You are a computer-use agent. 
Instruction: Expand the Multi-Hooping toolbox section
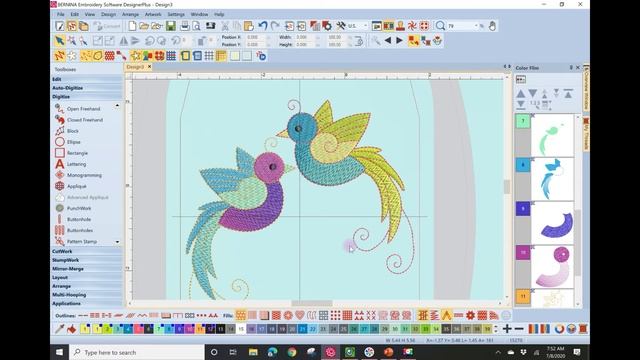[x=87, y=295]
